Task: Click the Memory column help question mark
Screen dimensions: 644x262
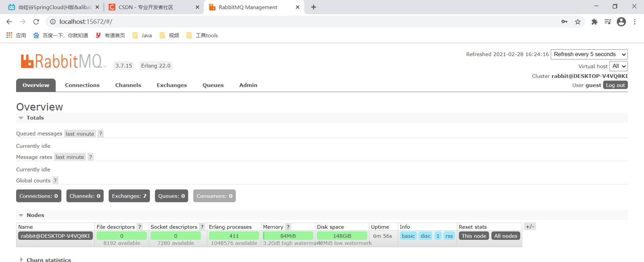Action: (288, 227)
